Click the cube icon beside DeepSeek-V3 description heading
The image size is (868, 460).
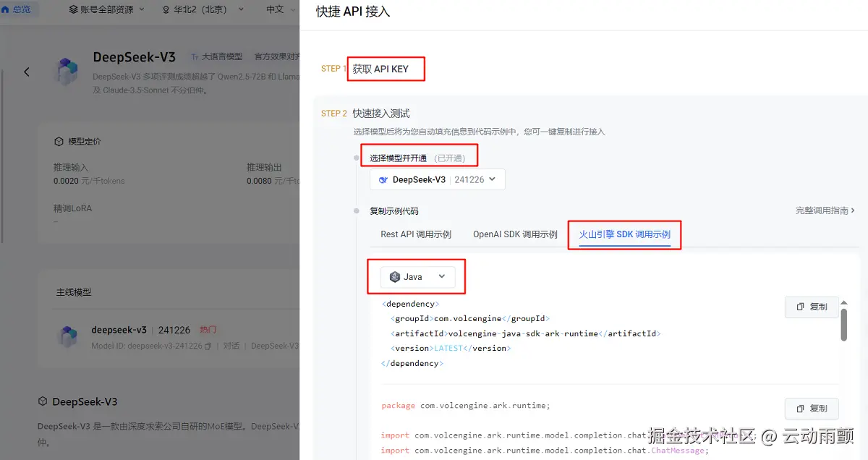coord(43,401)
